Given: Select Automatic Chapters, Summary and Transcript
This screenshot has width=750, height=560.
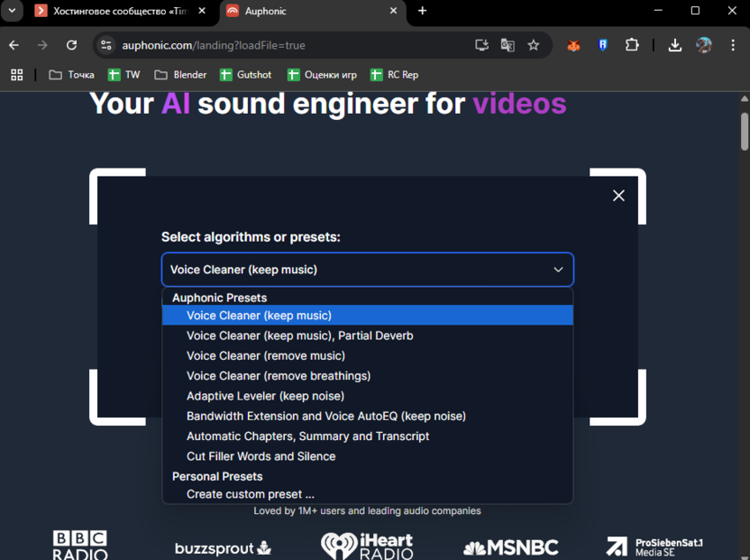Looking at the screenshot, I should 368,436.
